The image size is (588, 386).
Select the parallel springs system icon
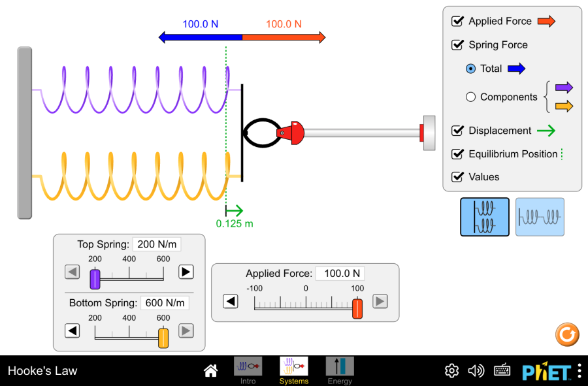(x=485, y=217)
